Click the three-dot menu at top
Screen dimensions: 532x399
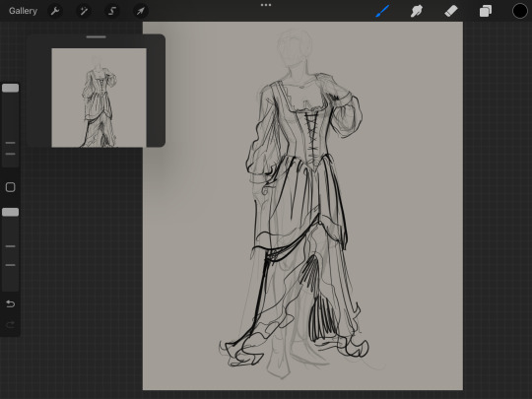(266, 5)
